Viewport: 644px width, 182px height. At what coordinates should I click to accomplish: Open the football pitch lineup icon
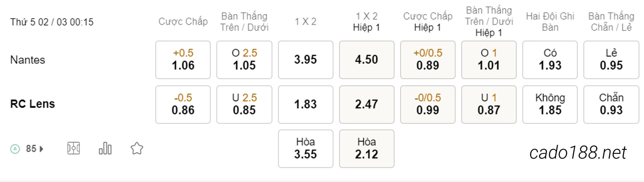coord(73,148)
